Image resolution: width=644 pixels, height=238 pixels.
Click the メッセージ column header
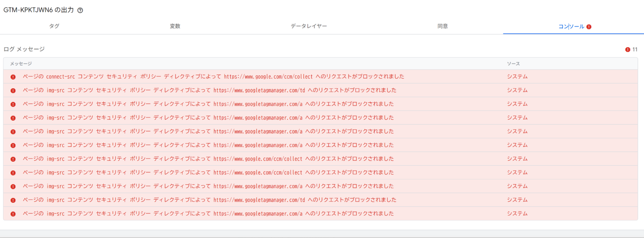(21, 64)
